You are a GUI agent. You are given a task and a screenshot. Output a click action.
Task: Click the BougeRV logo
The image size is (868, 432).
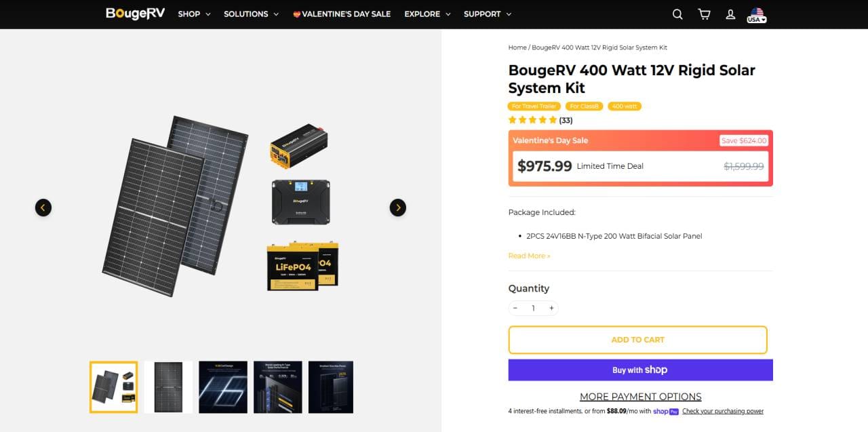coord(134,14)
